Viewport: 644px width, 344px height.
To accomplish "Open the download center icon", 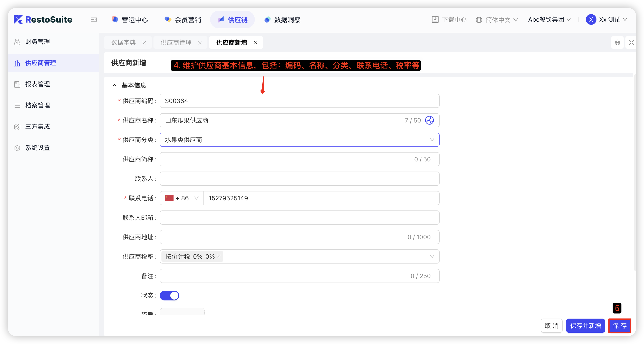I will pyautogui.click(x=435, y=19).
